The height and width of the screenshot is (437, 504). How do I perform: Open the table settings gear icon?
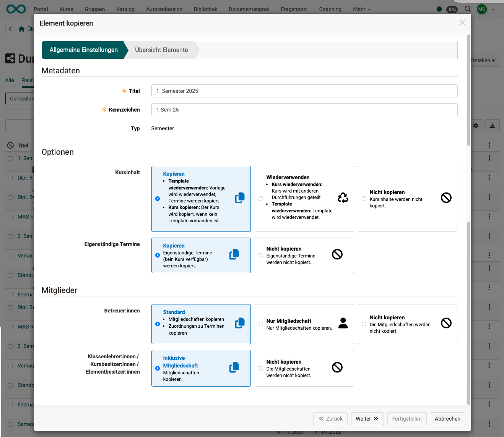click(x=475, y=125)
